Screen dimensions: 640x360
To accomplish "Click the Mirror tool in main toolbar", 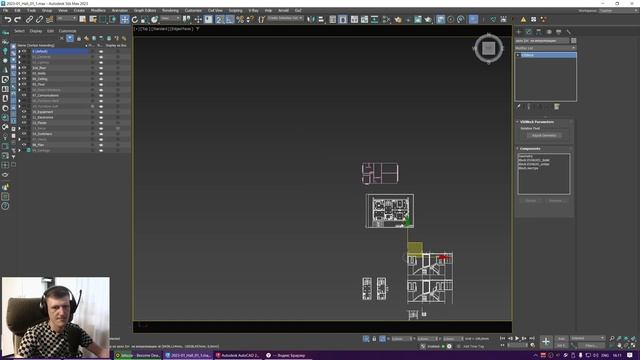I will tap(311, 19).
